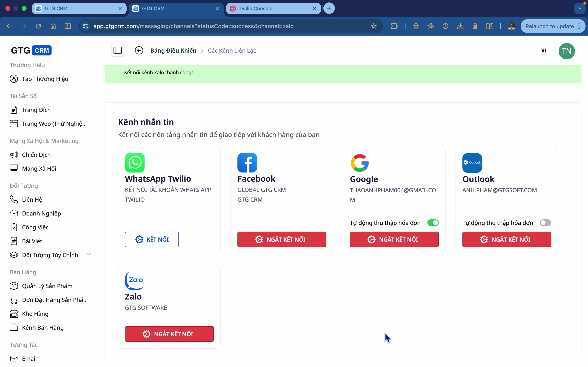Disable Google auto invoice collection toggle
This screenshot has width=588, height=367.
tap(433, 223)
